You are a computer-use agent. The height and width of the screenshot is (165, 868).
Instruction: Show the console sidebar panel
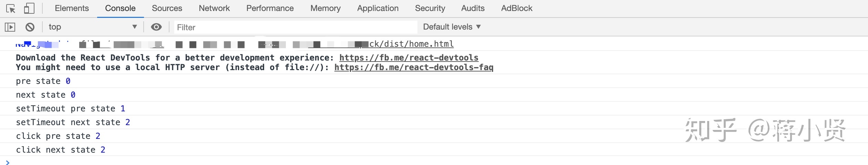click(x=10, y=27)
